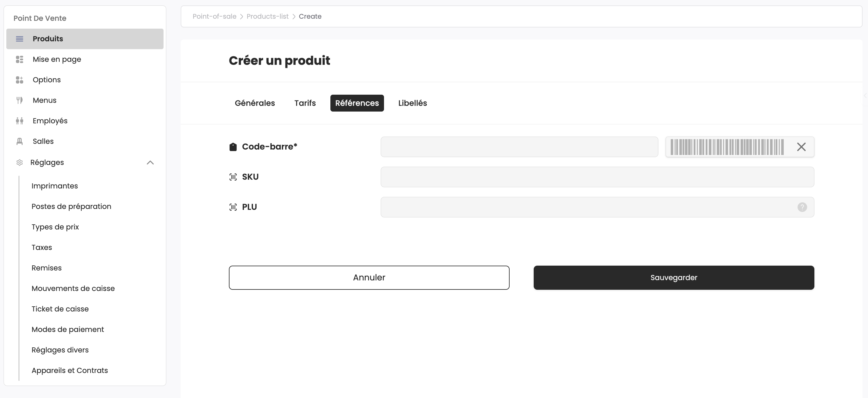Click the Salles chair icon
Image resolution: width=868 pixels, height=398 pixels.
20,141
